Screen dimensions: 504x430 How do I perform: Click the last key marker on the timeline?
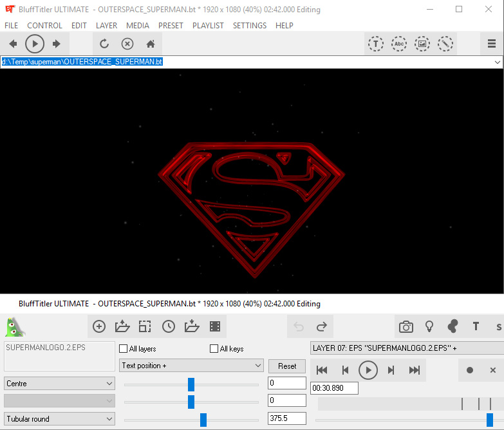(x=490, y=404)
